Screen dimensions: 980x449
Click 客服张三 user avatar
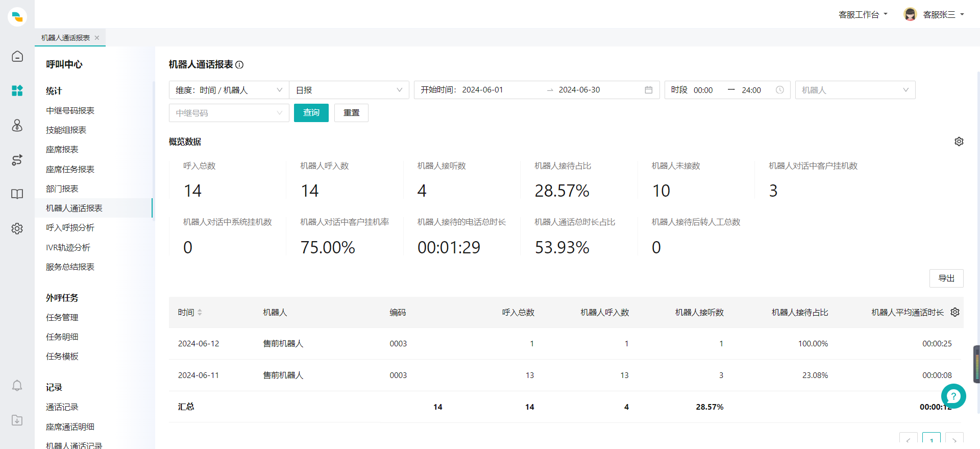910,14
